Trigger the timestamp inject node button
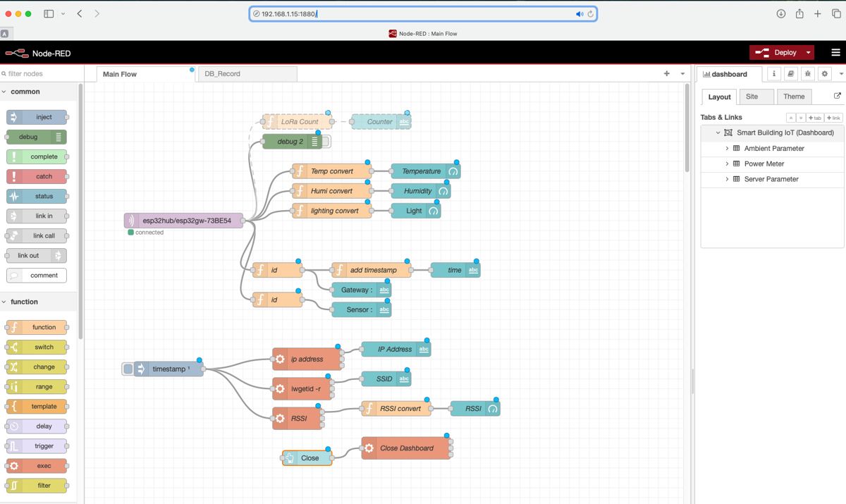846x504 pixels. tap(128, 369)
